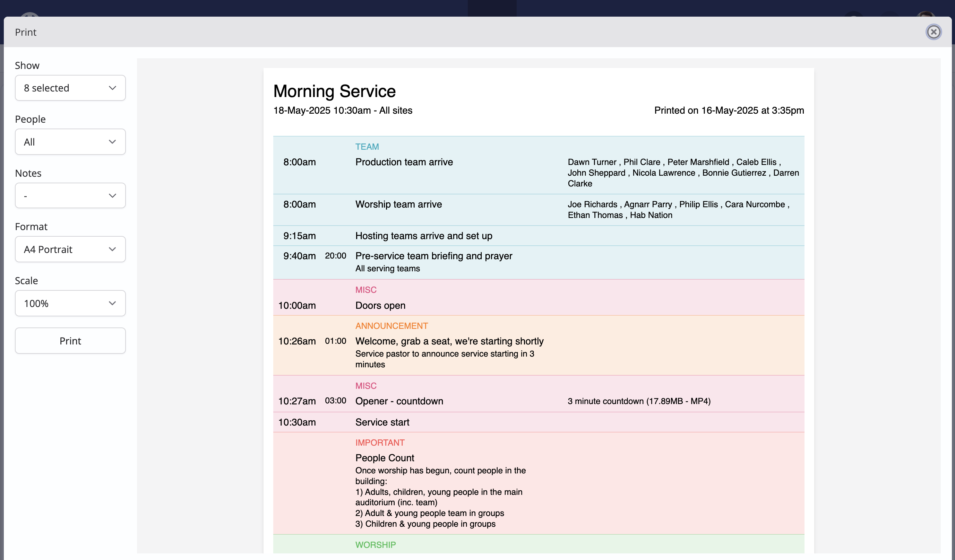
Task: Click '18-May-2025 10:30am - All sites' text
Action: point(343,111)
